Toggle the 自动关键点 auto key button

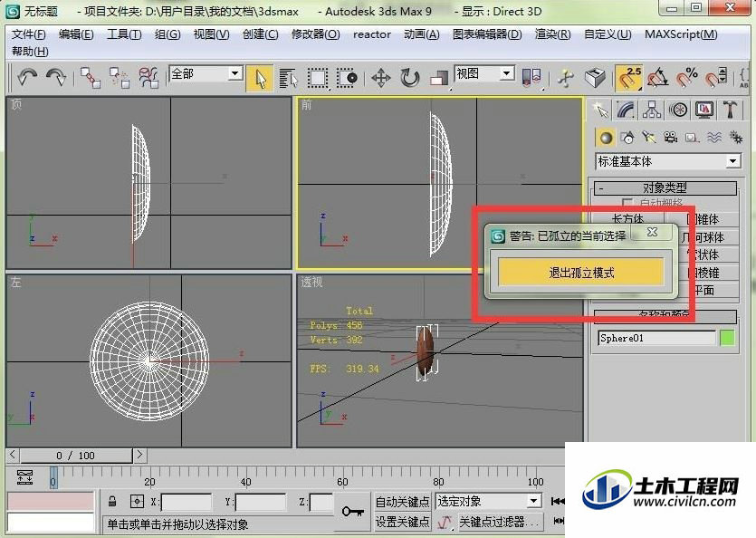tap(402, 502)
